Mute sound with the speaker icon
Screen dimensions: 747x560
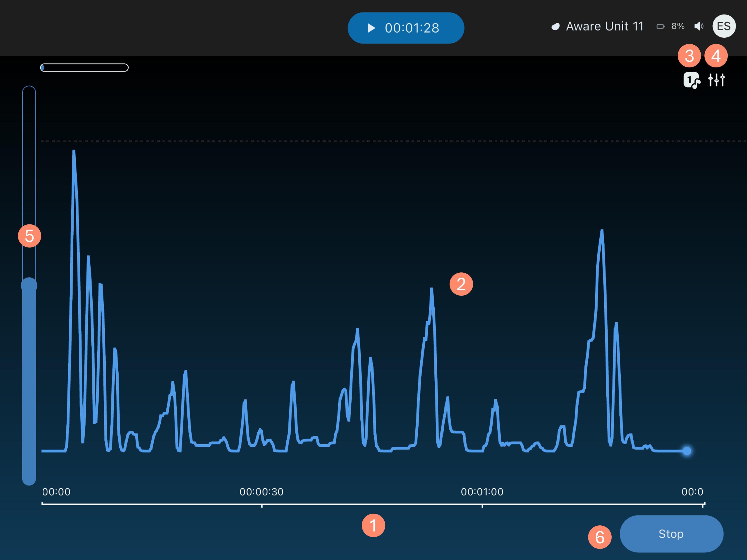click(x=699, y=26)
